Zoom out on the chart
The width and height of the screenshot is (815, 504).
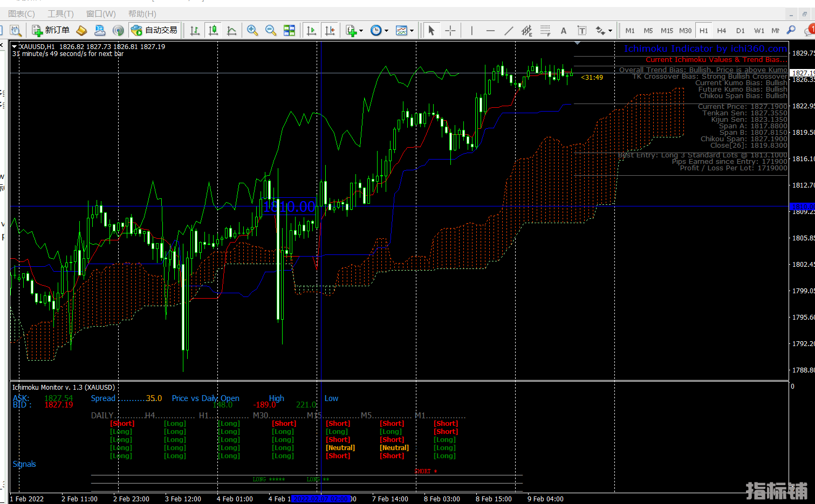coord(271,30)
